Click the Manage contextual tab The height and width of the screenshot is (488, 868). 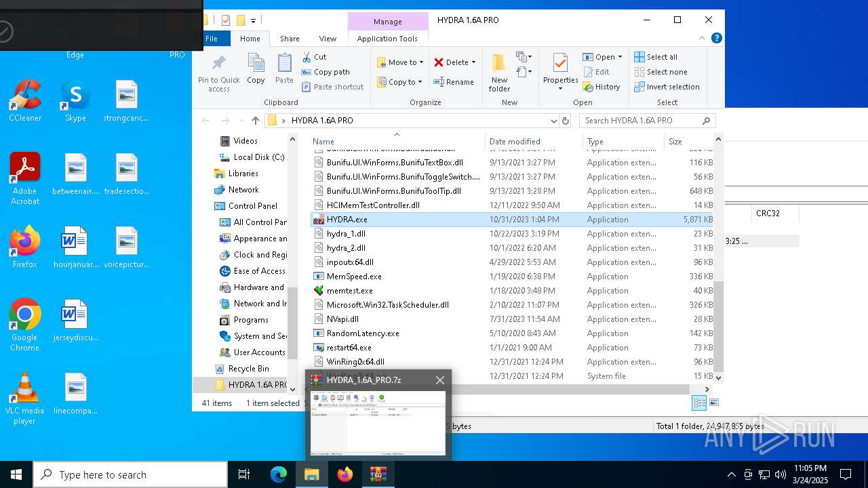[388, 22]
